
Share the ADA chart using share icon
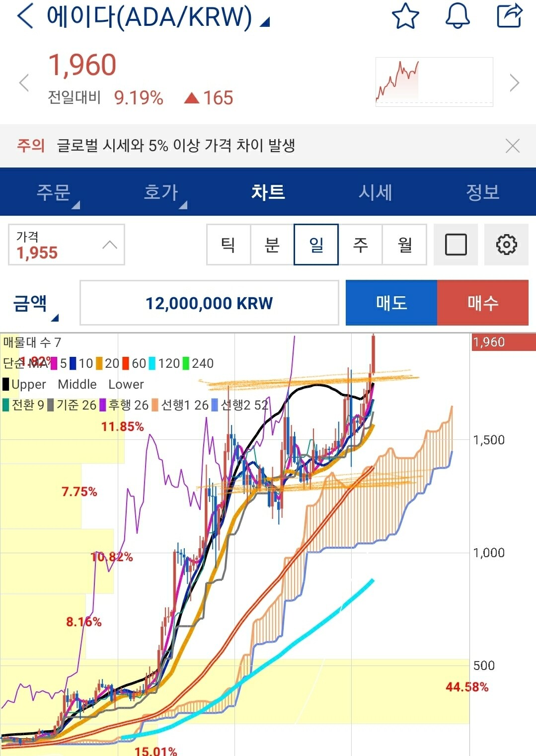coord(509,16)
